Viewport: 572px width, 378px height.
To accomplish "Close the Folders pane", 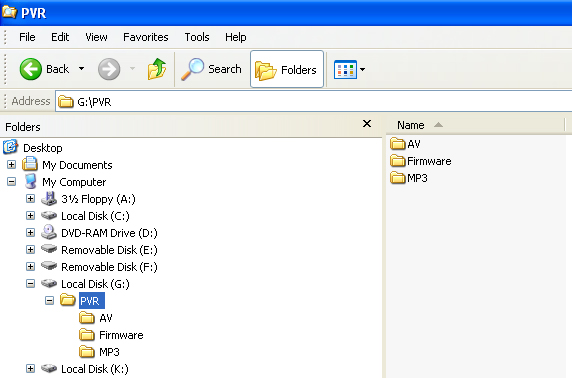I will click(367, 124).
